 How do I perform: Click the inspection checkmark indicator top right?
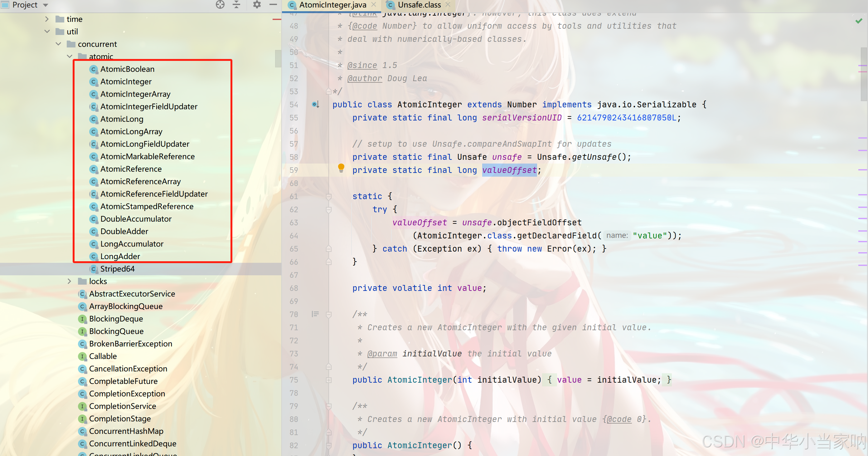pos(859,21)
